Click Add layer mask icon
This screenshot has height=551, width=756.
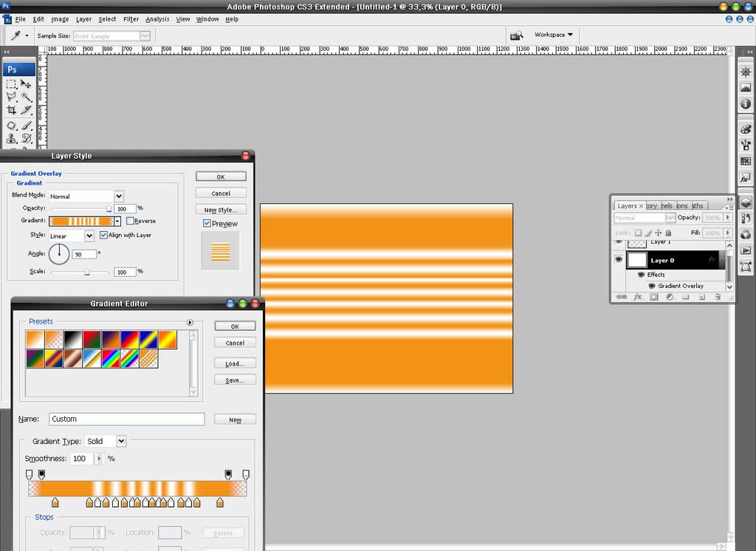click(654, 297)
